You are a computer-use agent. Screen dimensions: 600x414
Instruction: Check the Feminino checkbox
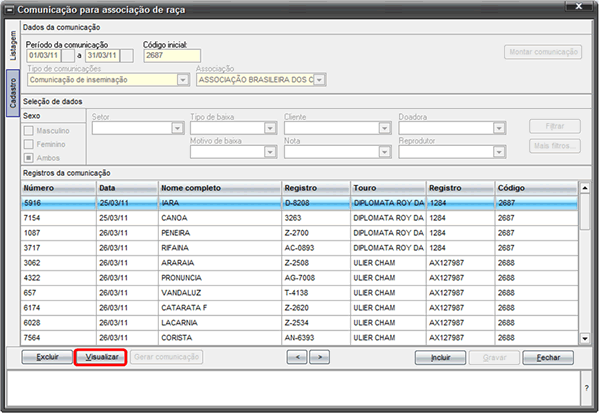tap(29, 144)
